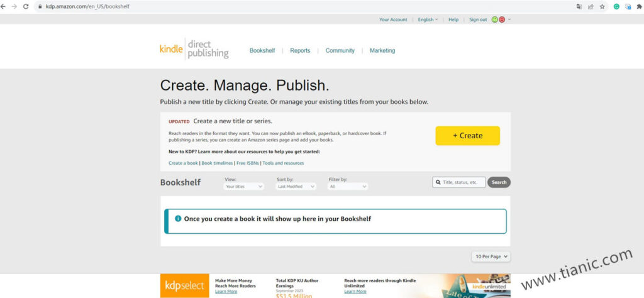The height and width of the screenshot is (298, 644).
Task: Click the share page icon
Action: pos(591,6)
